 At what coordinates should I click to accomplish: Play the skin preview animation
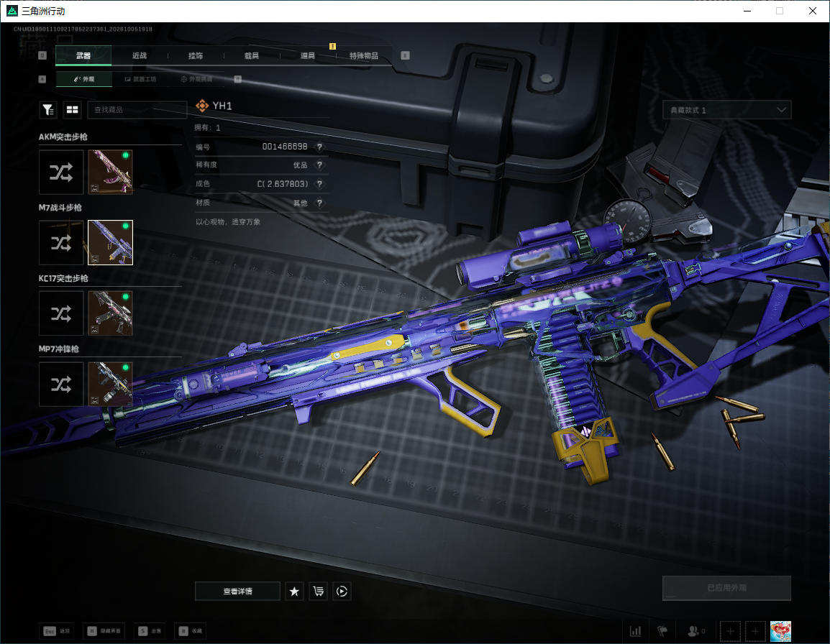coord(342,591)
